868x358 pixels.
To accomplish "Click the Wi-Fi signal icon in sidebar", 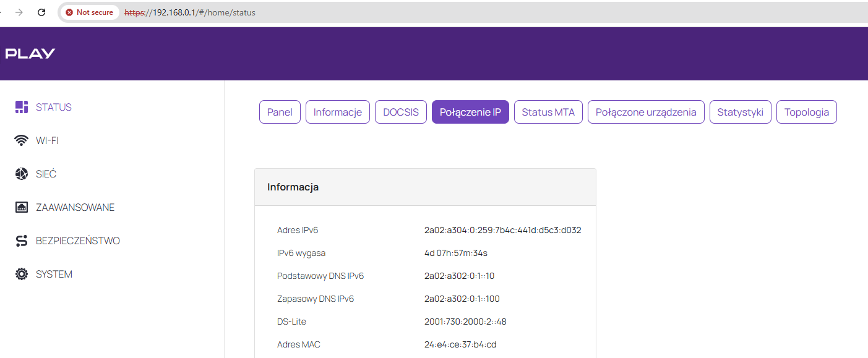I will [x=22, y=141].
